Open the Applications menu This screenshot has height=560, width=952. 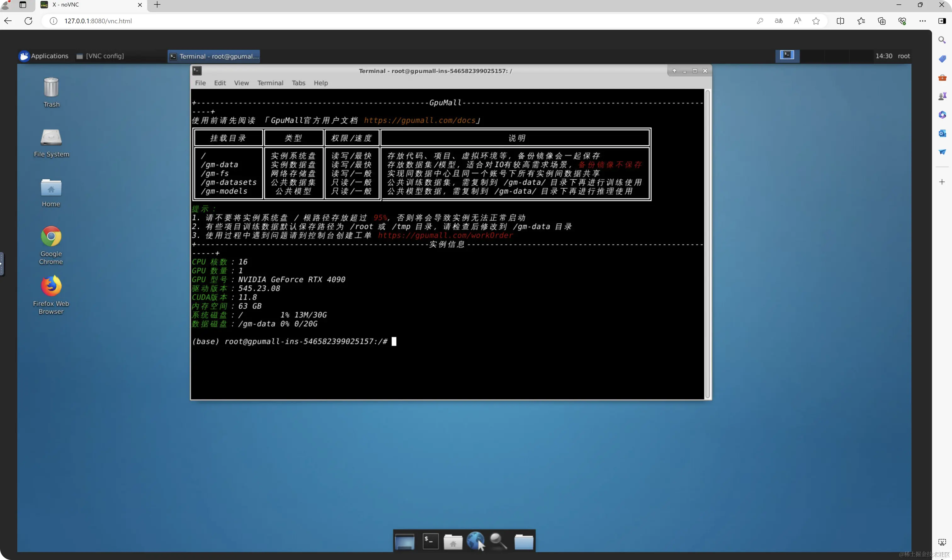click(44, 56)
